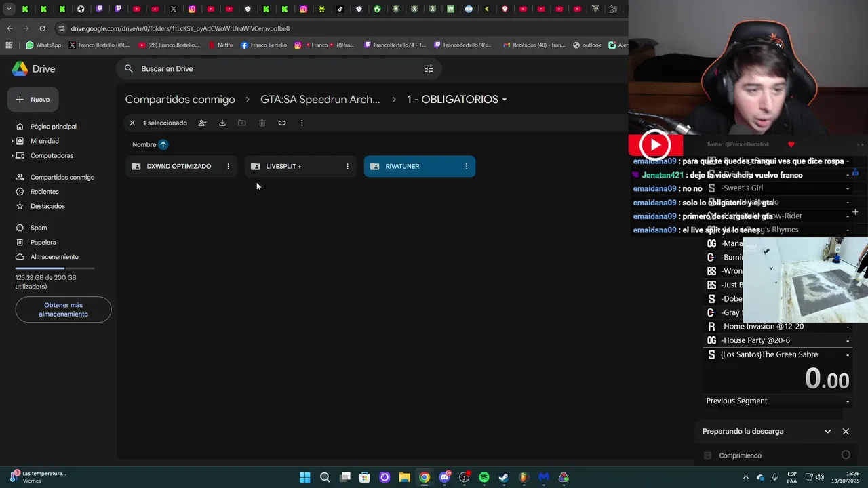Open advanced search options slider icon
Screen dimensions: 868x488
click(429, 68)
